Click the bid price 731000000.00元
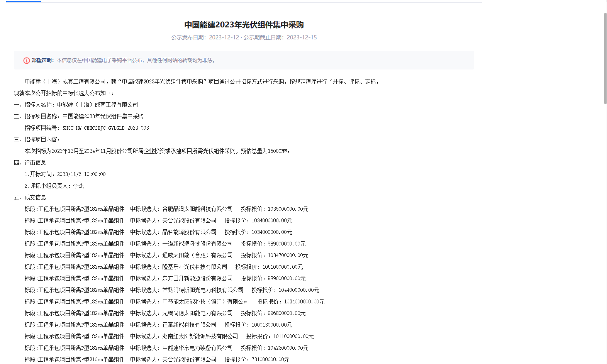The width and height of the screenshot is (607, 364). point(270,359)
